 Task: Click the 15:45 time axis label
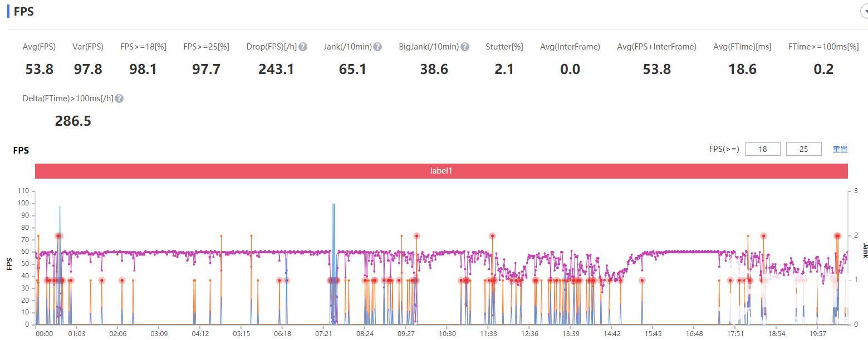[653, 334]
